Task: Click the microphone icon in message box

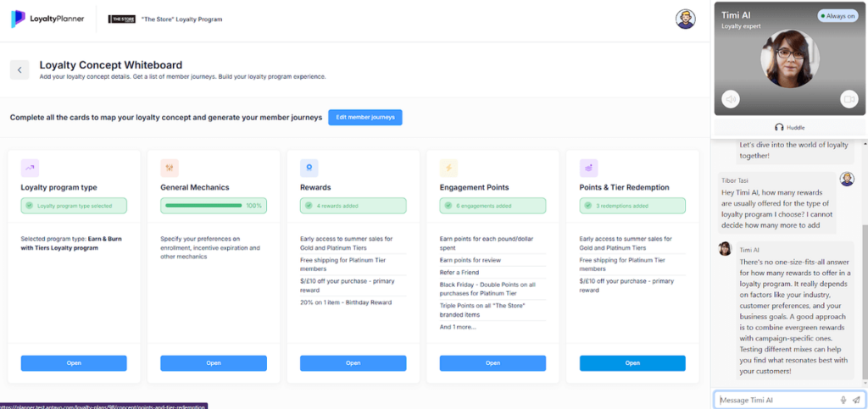Action: (x=843, y=400)
